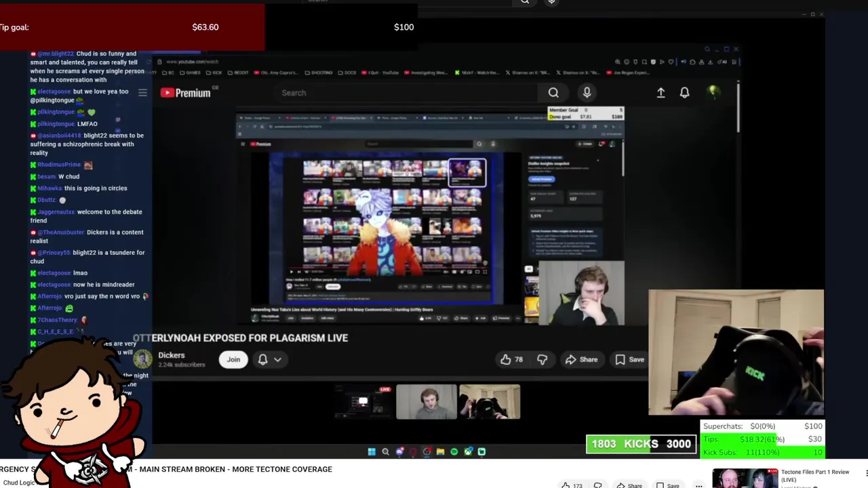This screenshot has height=488, width=868.
Task: Open the REDDIT bookmark folder
Action: (x=238, y=73)
